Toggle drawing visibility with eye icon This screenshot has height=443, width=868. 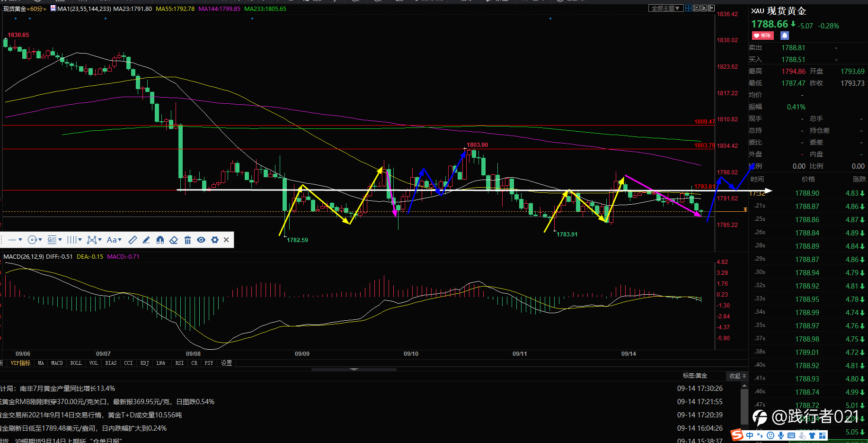click(x=201, y=240)
